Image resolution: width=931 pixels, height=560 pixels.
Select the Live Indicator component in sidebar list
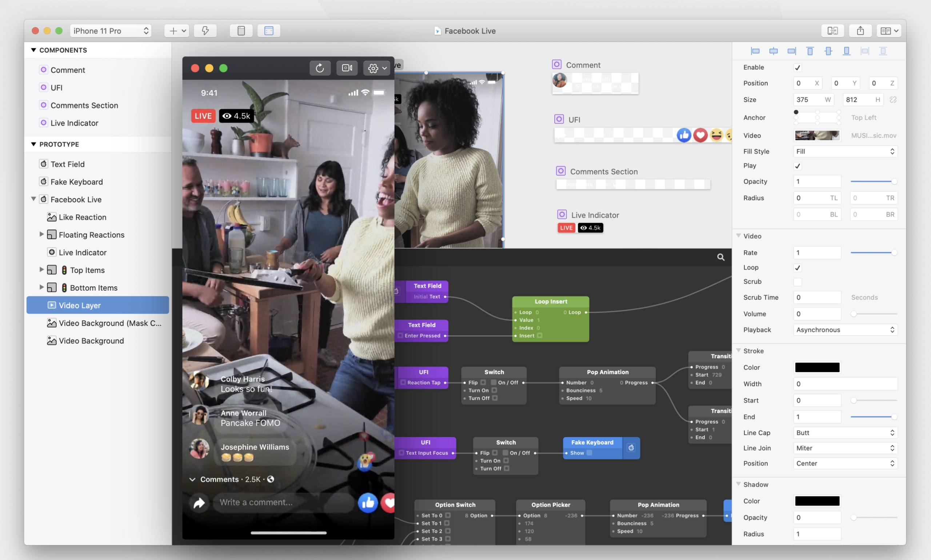click(98, 123)
